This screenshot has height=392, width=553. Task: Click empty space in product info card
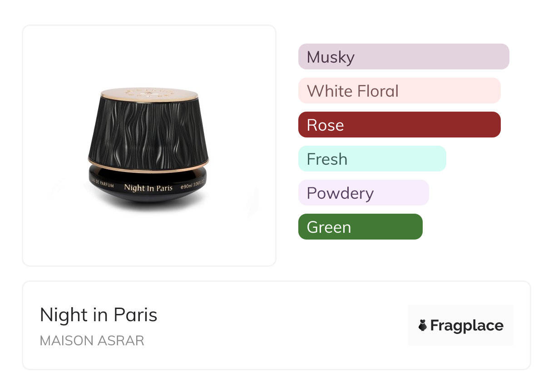tap(281, 325)
